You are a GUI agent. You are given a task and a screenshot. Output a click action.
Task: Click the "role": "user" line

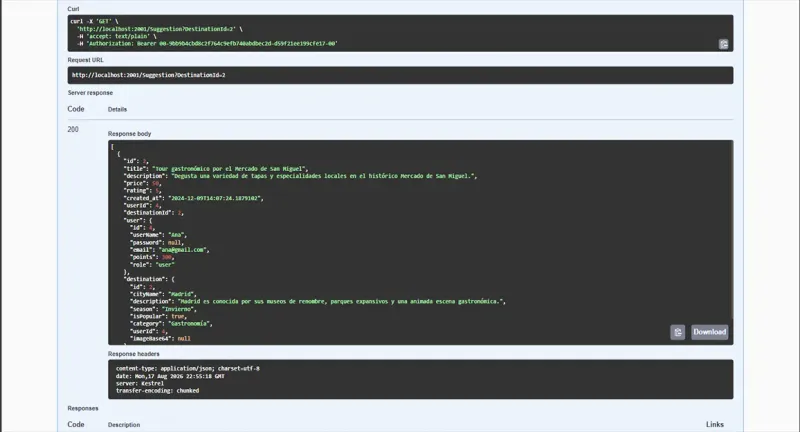click(152, 265)
